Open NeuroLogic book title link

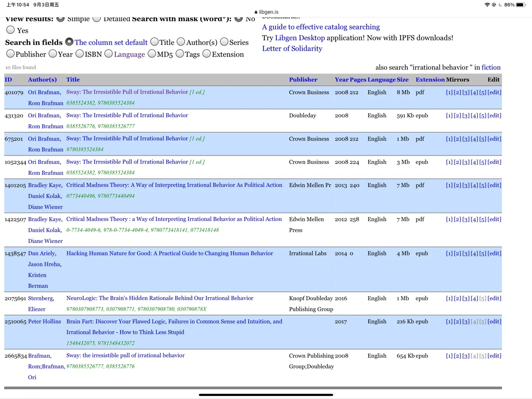click(160, 298)
